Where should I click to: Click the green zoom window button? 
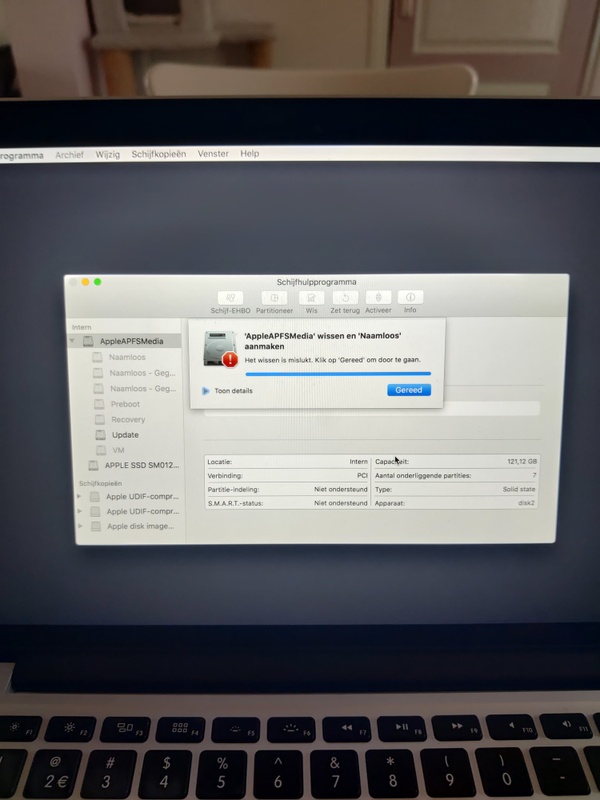point(97,282)
